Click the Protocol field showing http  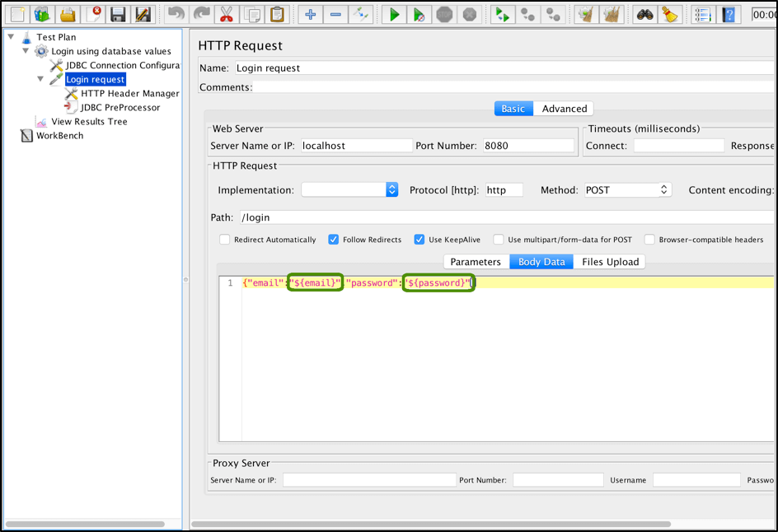coord(504,190)
